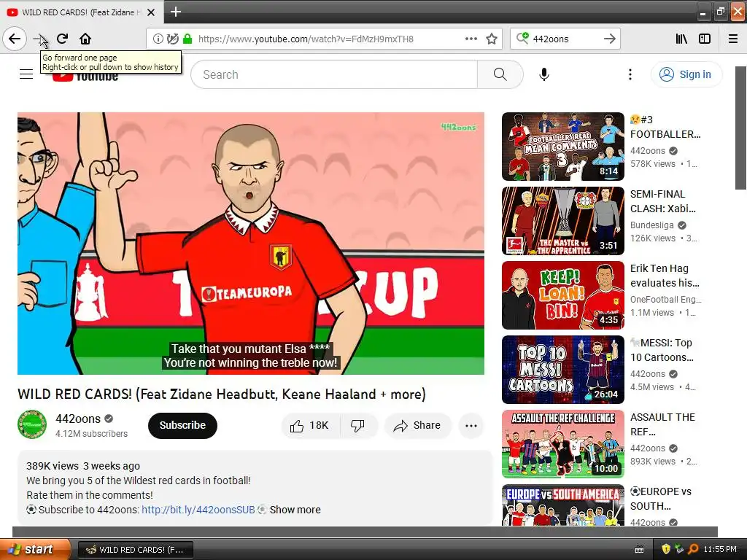Like the video with thumbs up
The image size is (747, 560).
(311, 425)
